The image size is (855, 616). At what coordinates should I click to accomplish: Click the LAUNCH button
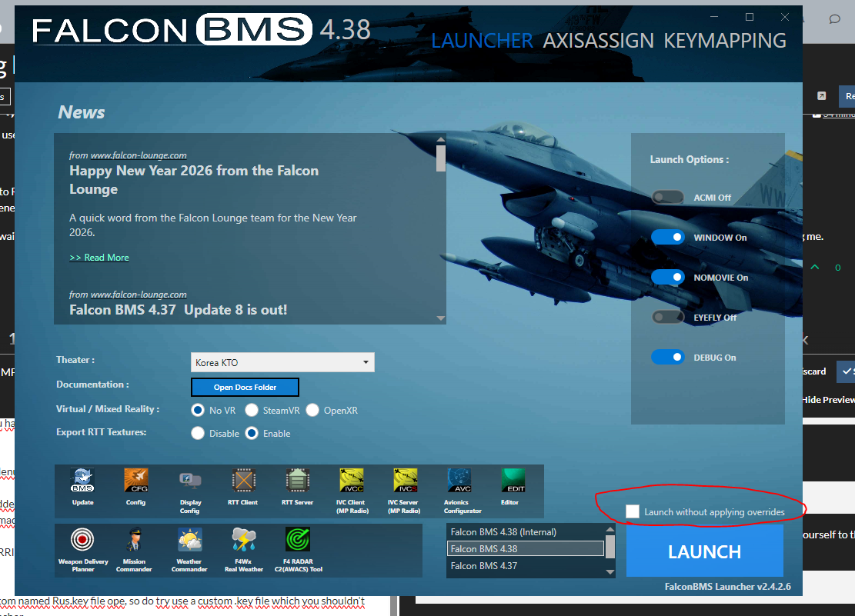(704, 551)
